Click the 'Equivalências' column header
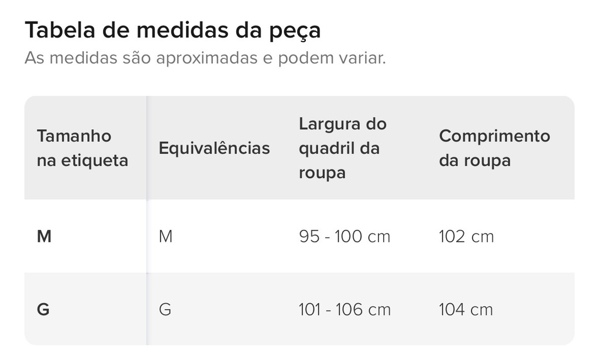The image size is (599, 364). [x=214, y=148]
